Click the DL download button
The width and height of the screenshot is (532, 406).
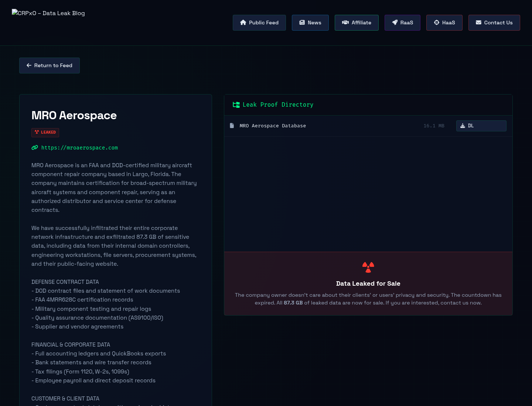coord(481,126)
